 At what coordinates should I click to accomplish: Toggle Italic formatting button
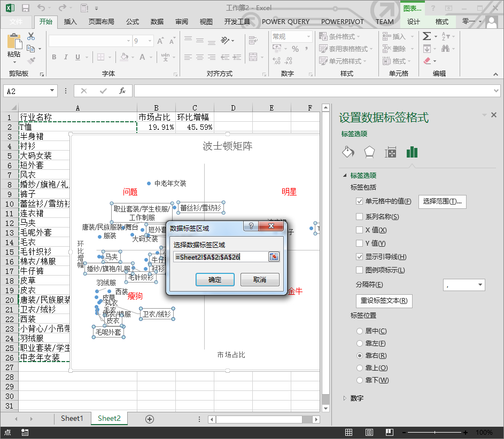(x=66, y=57)
